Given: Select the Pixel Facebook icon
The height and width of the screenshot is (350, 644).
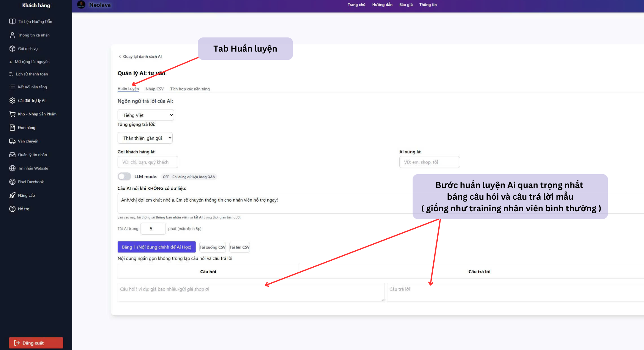Looking at the screenshot, I should [x=12, y=181].
